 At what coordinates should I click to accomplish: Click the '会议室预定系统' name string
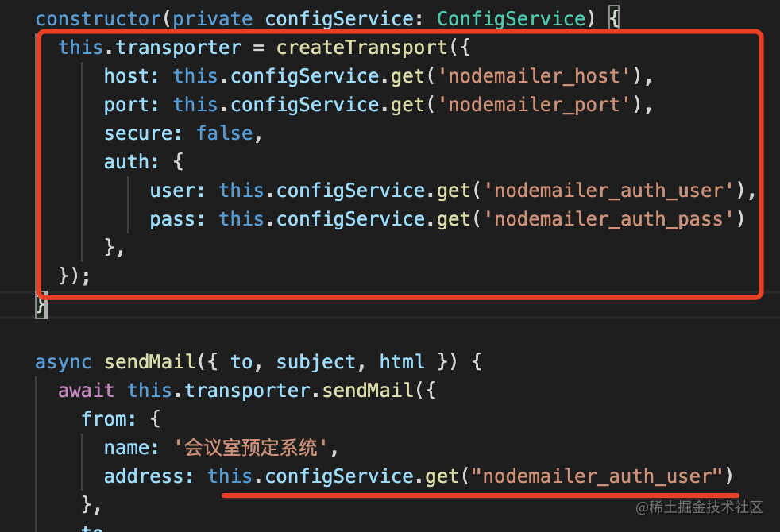pos(251,447)
